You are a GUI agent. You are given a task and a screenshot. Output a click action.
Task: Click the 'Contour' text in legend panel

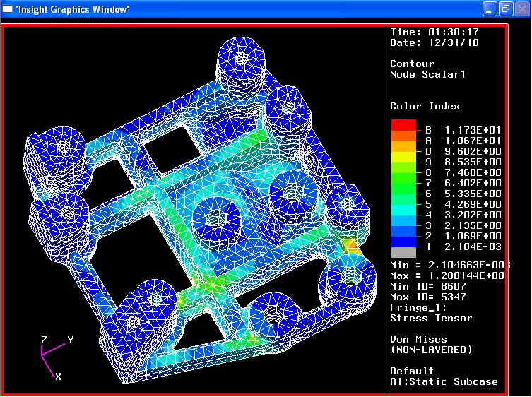tap(412, 64)
